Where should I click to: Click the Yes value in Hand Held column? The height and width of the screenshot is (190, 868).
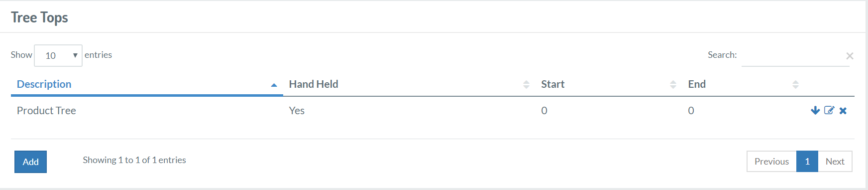coord(297,111)
